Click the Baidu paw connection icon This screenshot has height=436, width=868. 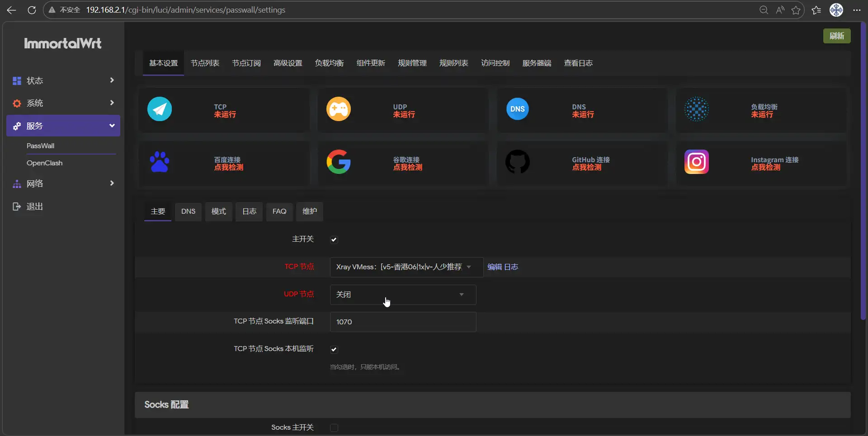tap(160, 162)
